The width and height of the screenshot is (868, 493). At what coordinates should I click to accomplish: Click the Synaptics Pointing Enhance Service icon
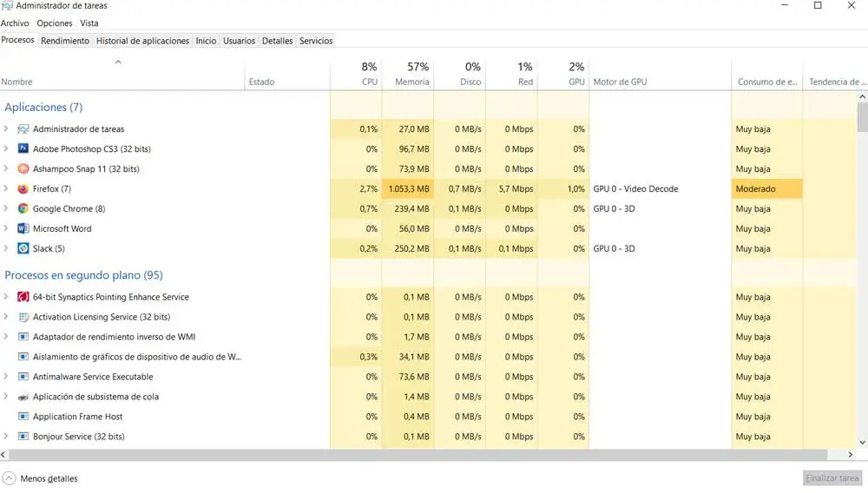pyautogui.click(x=23, y=297)
